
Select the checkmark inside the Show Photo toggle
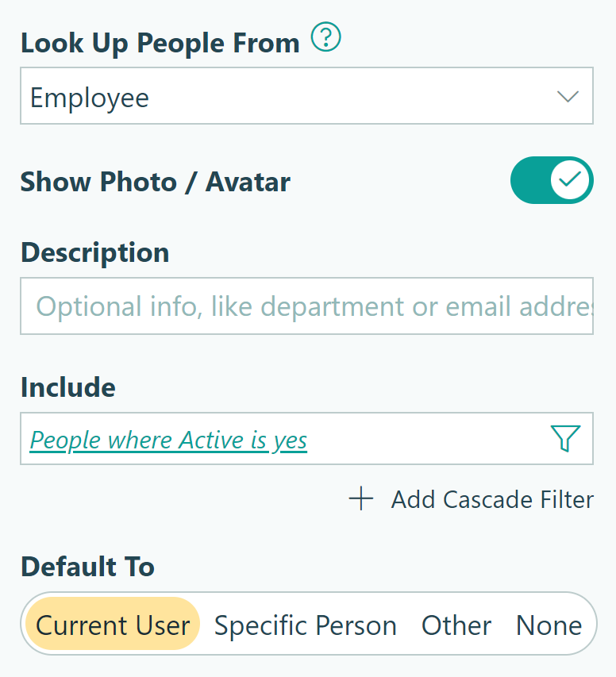pyautogui.click(x=571, y=180)
